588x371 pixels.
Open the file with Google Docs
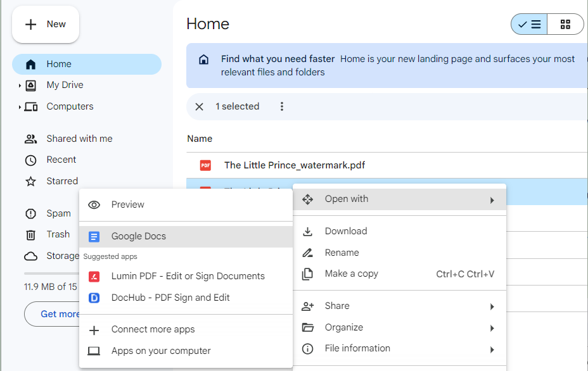click(139, 236)
